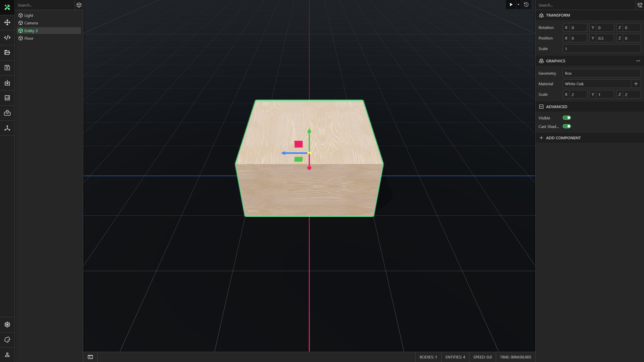Select the Physics/Constraints tool icon
This screenshot has height=362, width=644.
coord(7,128)
